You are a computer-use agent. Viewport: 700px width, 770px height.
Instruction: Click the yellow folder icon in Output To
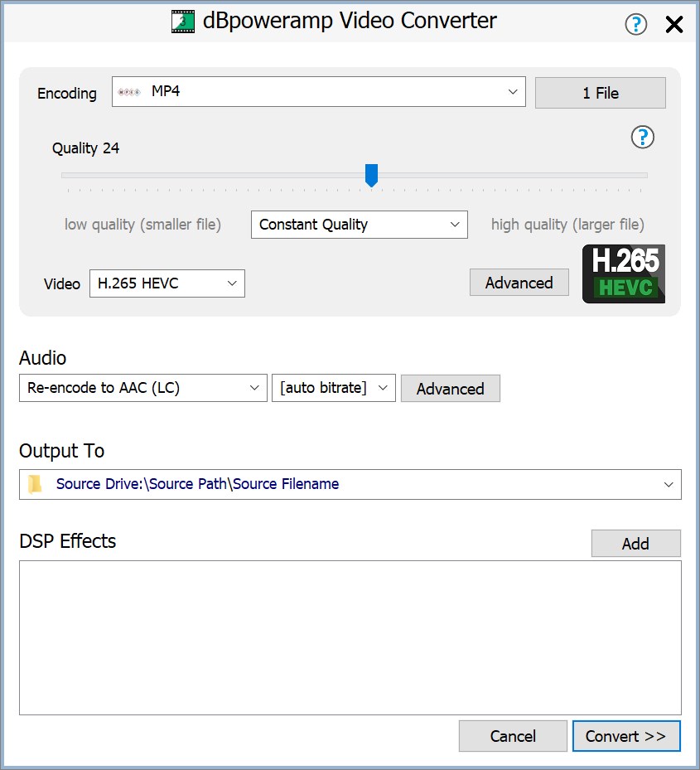pyautogui.click(x=35, y=485)
